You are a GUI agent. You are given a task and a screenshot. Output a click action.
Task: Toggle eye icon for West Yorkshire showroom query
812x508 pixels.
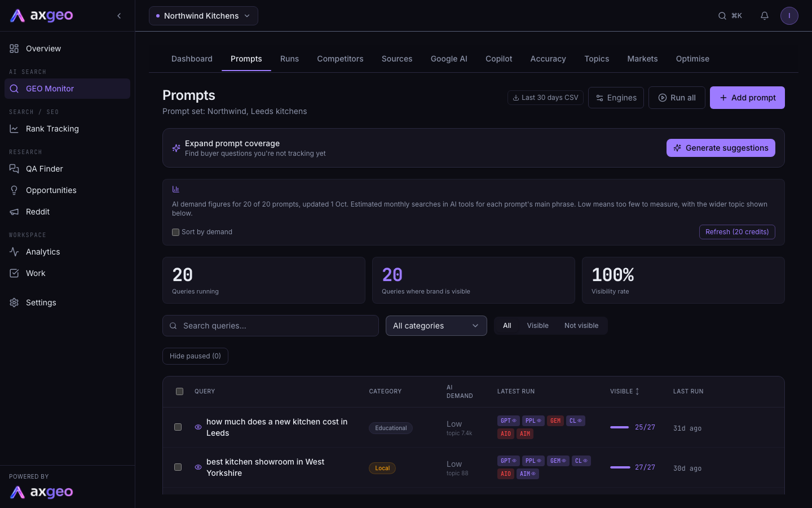point(198,467)
